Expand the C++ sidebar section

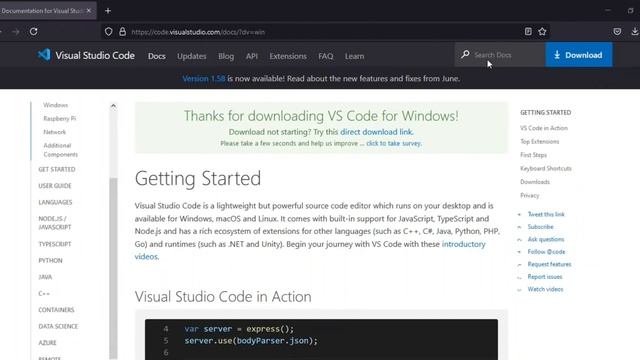[44, 293]
